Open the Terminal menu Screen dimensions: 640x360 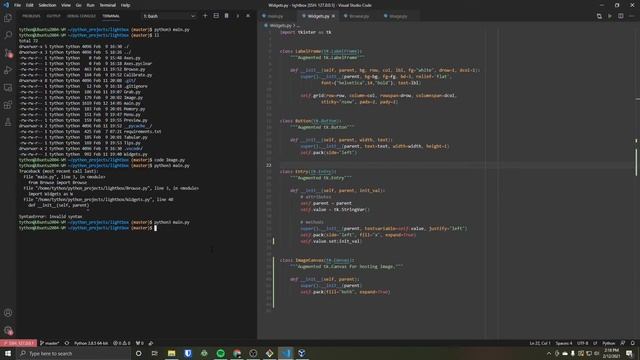coord(108,5)
